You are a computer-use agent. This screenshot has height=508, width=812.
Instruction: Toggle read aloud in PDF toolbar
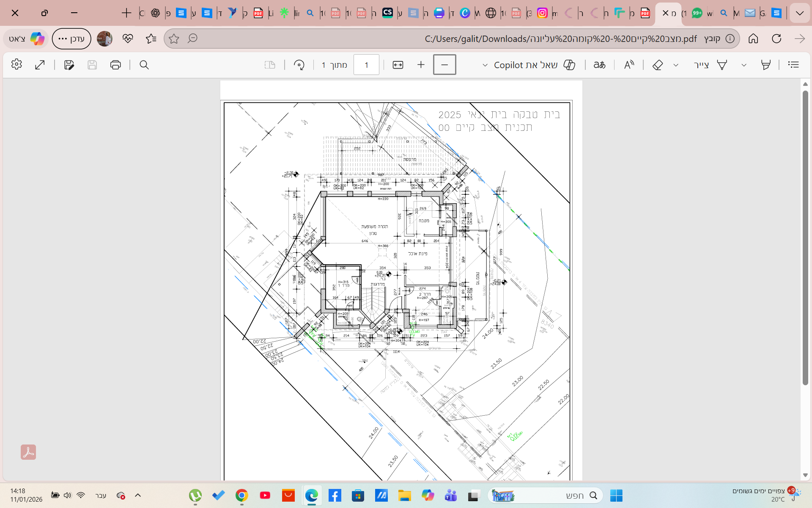tap(629, 65)
